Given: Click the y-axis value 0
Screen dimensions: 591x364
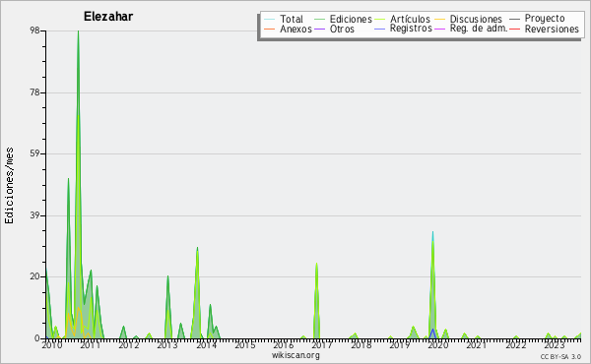Looking at the screenshot, I should point(37,338).
